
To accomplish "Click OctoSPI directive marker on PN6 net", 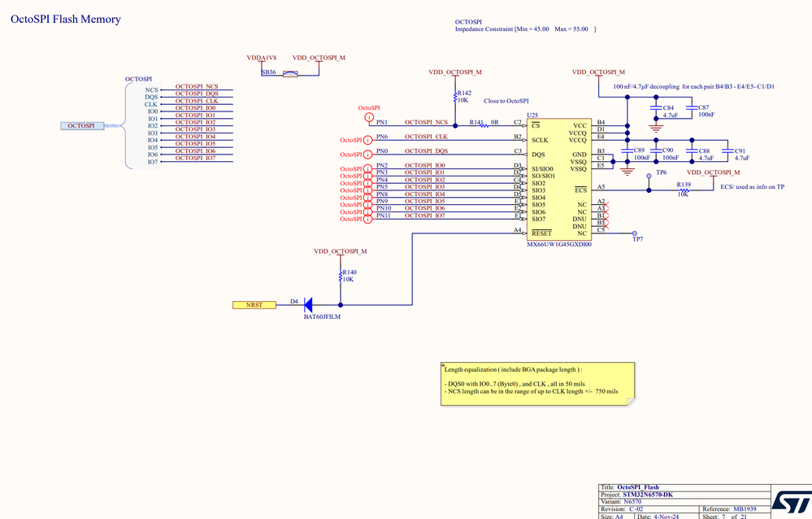I will [x=367, y=140].
